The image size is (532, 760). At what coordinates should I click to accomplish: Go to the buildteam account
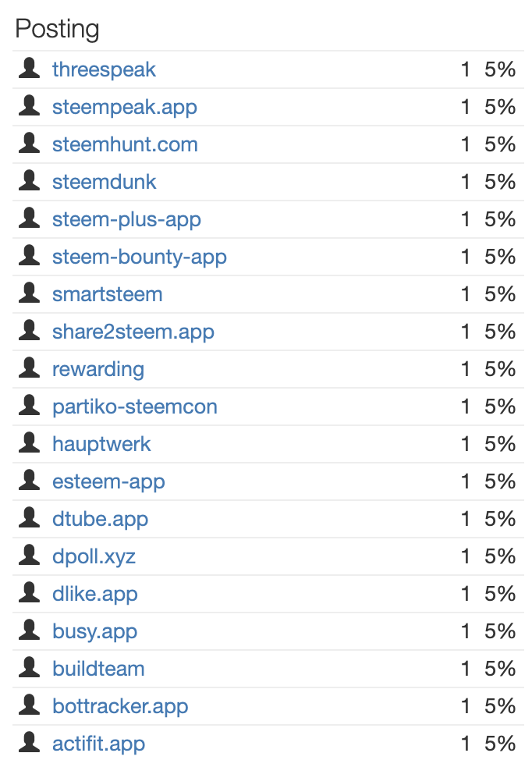(98, 669)
